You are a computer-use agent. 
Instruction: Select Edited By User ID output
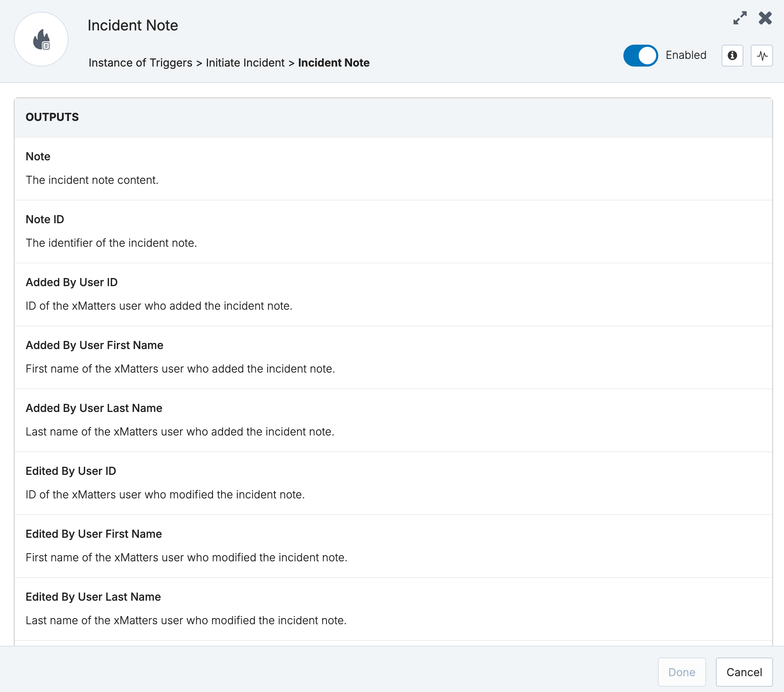(x=393, y=483)
